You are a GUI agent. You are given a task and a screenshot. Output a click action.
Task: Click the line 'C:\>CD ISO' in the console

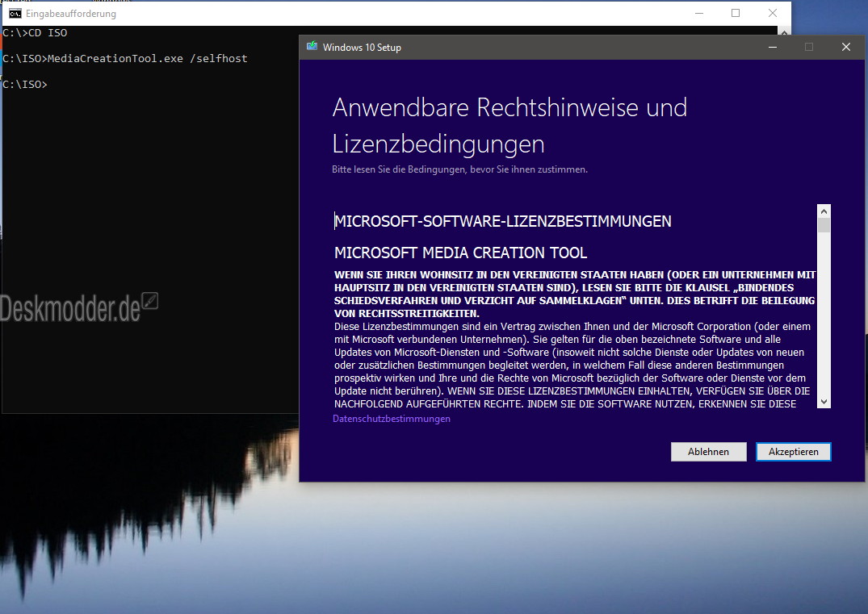coord(35,32)
